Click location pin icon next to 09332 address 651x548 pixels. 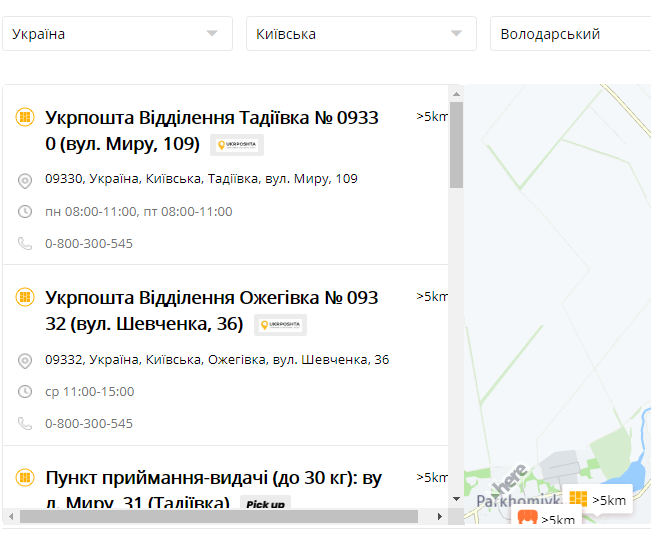(25, 361)
